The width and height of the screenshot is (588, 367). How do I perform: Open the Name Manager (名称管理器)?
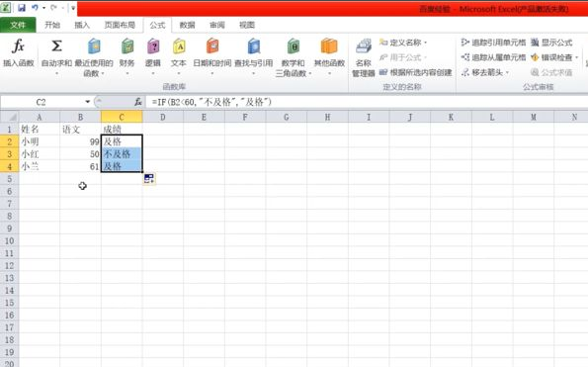pos(364,56)
